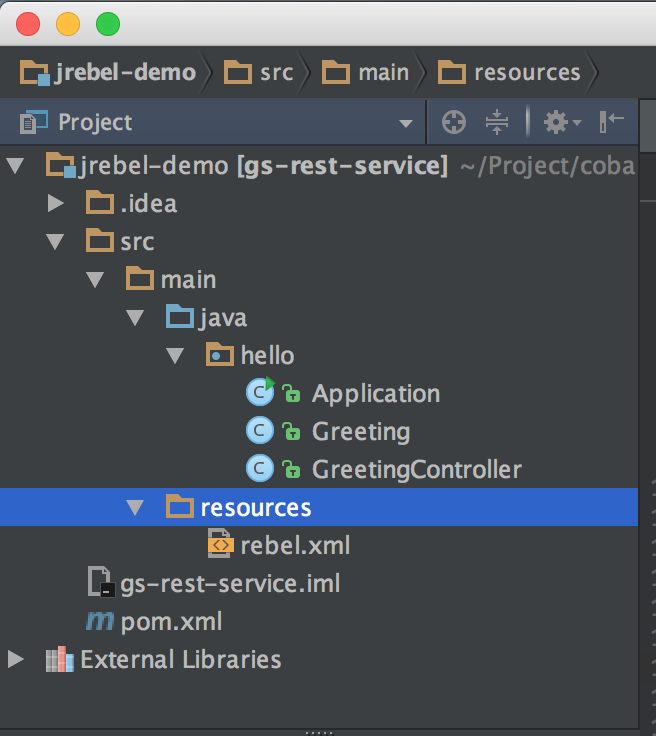Click the External Libraries icon
Viewport: 656px width, 736px height.
click(x=60, y=660)
